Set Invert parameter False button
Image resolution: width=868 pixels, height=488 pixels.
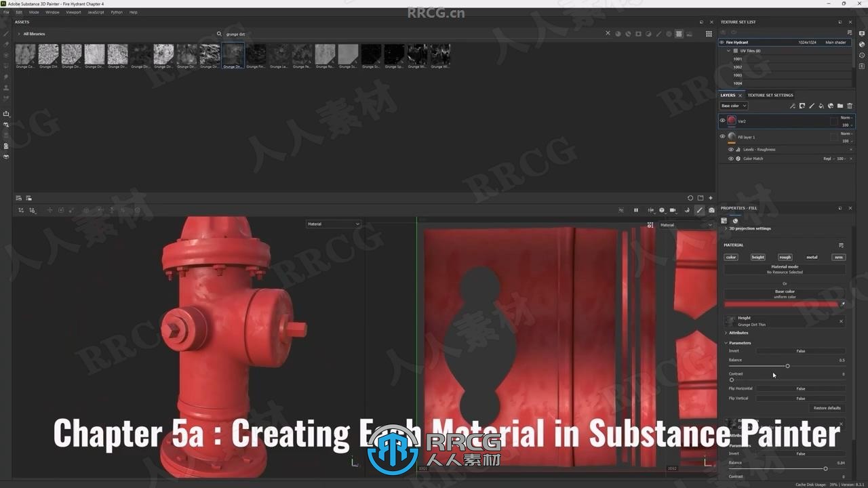[x=801, y=351]
